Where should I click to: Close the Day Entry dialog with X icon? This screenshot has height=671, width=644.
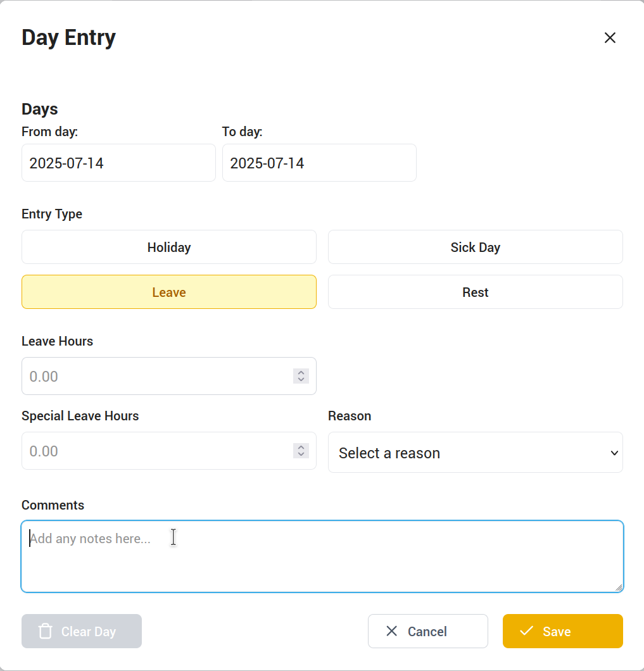(610, 38)
